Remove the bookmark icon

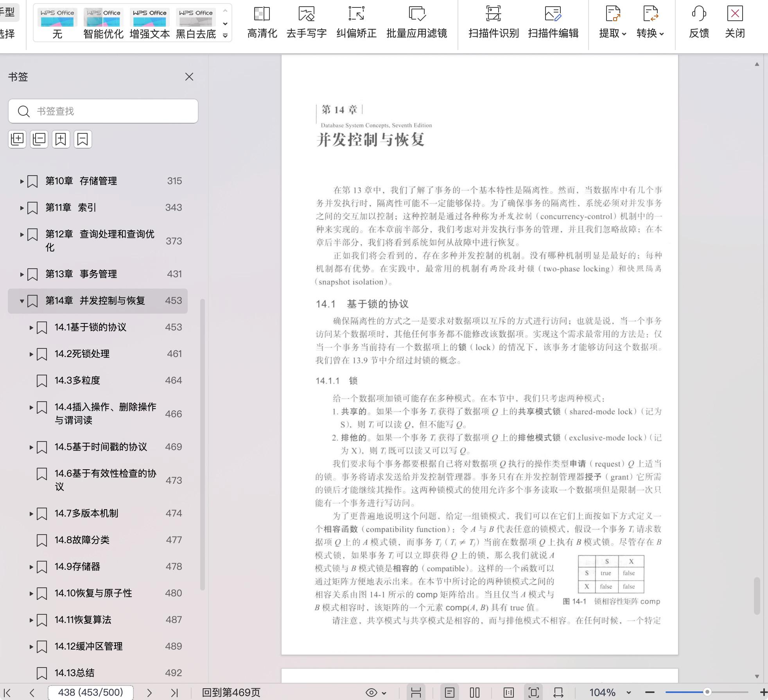(83, 139)
